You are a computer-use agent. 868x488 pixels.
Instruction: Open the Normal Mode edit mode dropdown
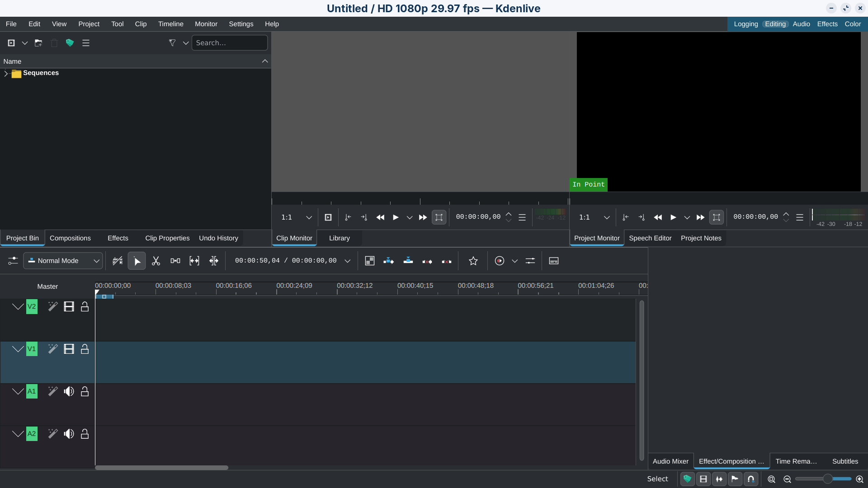click(x=63, y=261)
